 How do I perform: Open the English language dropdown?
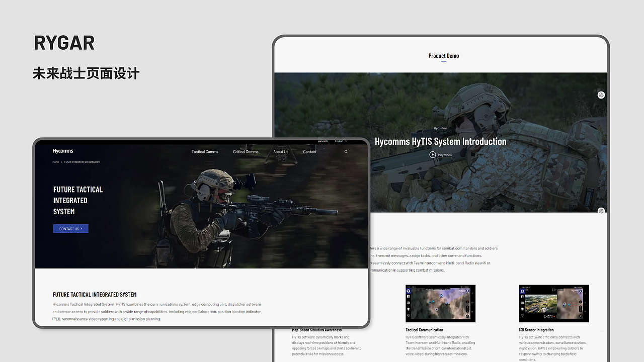[341, 141]
